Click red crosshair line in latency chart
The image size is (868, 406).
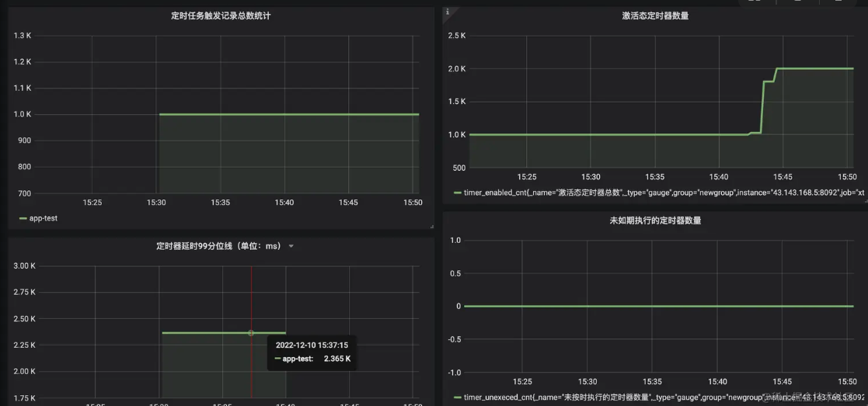pos(251,295)
